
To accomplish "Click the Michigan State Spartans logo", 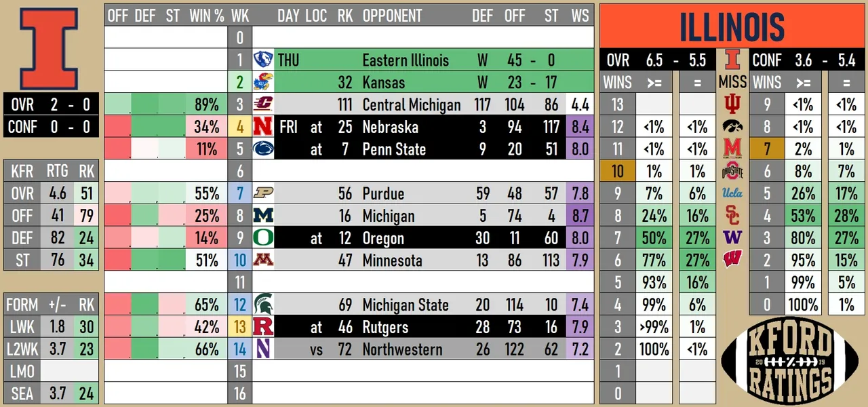I will (x=262, y=305).
